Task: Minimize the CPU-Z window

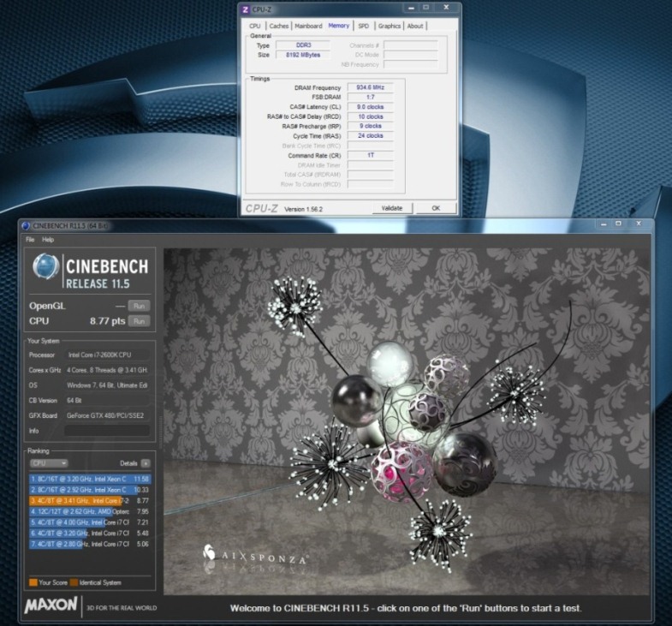Action: click(411, 8)
